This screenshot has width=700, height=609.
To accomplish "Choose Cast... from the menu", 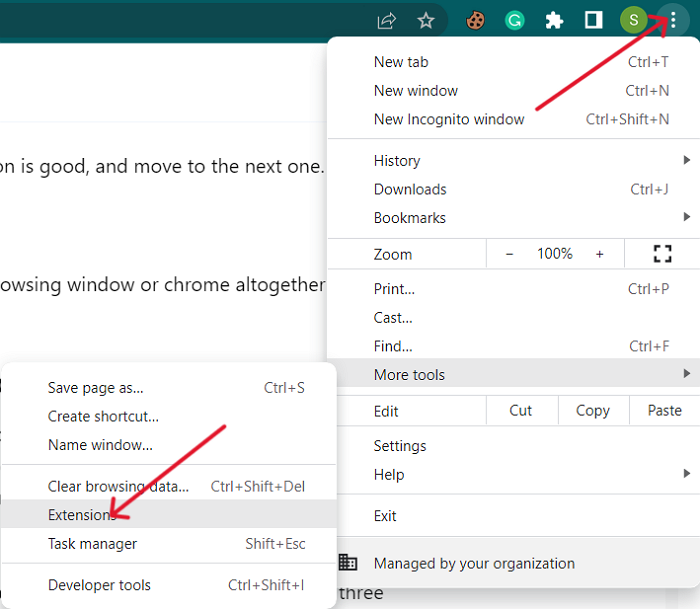I will [x=513, y=317].
